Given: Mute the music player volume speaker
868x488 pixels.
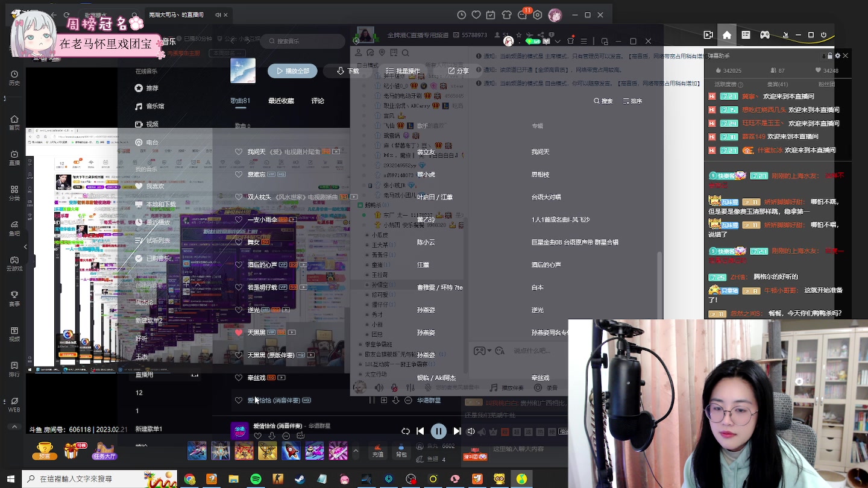Looking at the screenshot, I should pos(471,431).
